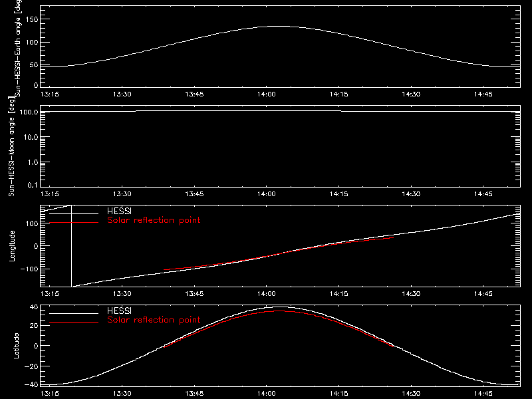The width and height of the screenshot is (532, 399).
Task: Select "HESSI" legend label in Longitude plot
Action: coord(119,211)
